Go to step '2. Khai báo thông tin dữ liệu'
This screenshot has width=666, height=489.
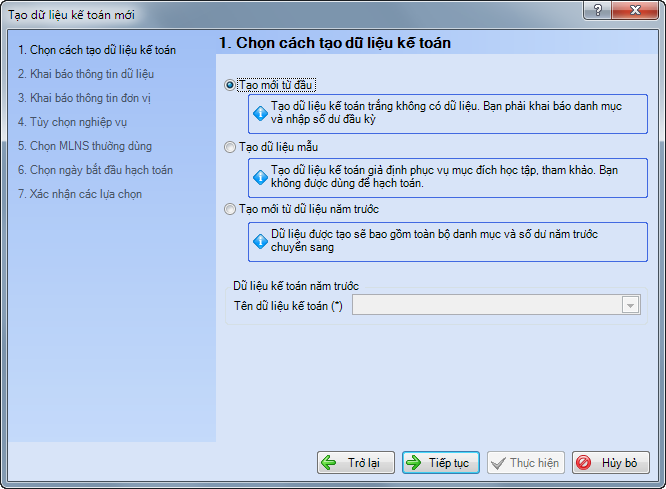click(x=86, y=74)
